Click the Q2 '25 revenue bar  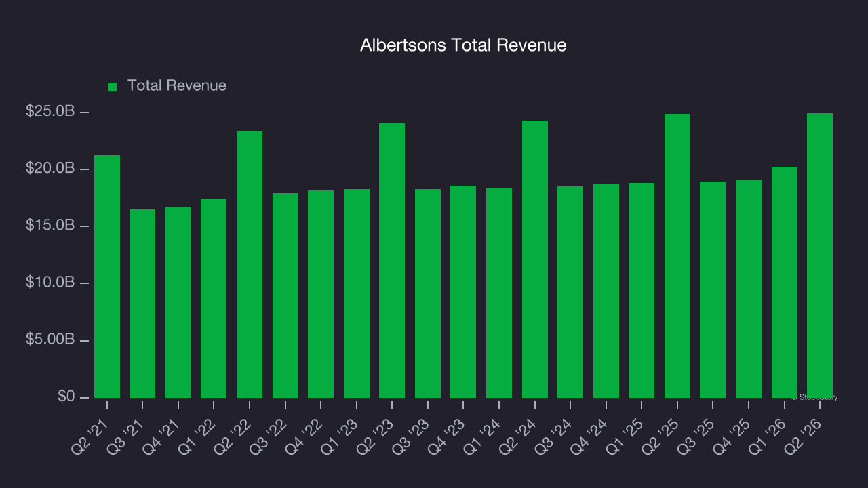(x=677, y=256)
